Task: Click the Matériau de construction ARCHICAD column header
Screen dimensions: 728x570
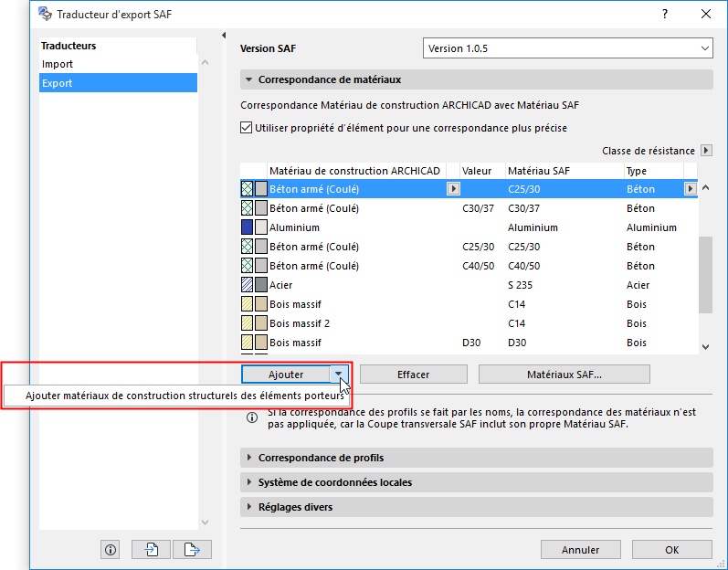Action: coord(356,171)
